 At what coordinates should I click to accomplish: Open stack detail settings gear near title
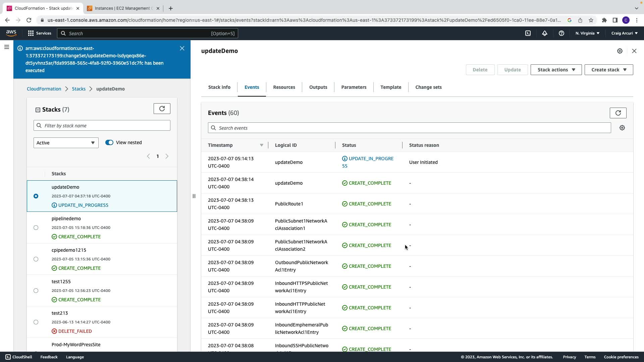pyautogui.click(x=620, y=51)
